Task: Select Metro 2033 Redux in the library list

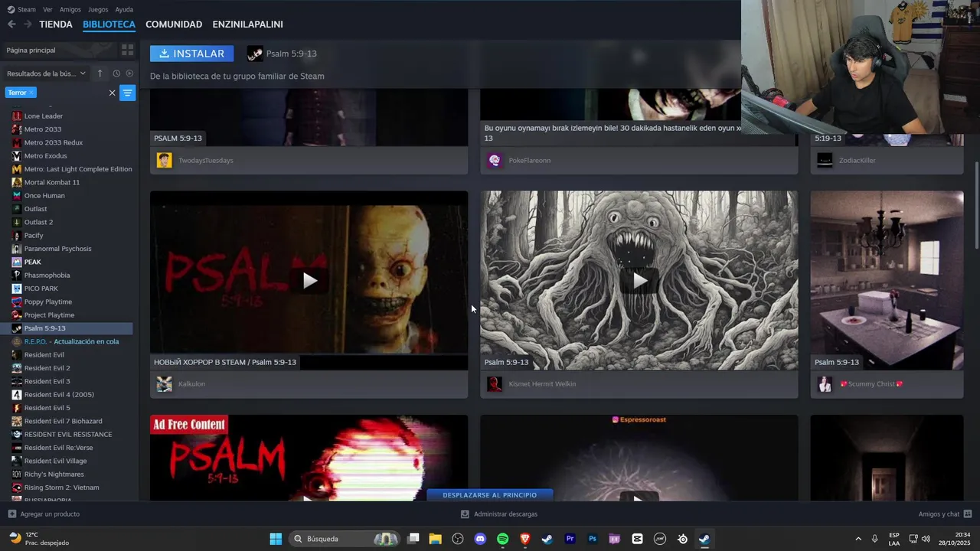Action: point(54,142)
